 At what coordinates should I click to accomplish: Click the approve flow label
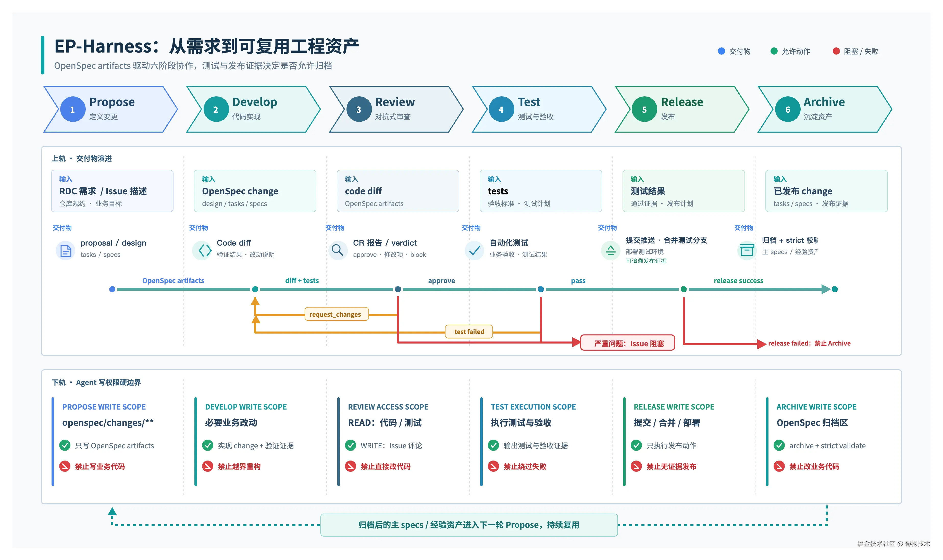442,281
